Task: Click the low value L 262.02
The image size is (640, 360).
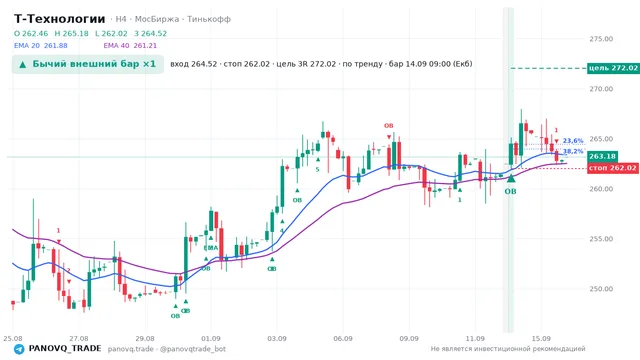Action: 111,33
